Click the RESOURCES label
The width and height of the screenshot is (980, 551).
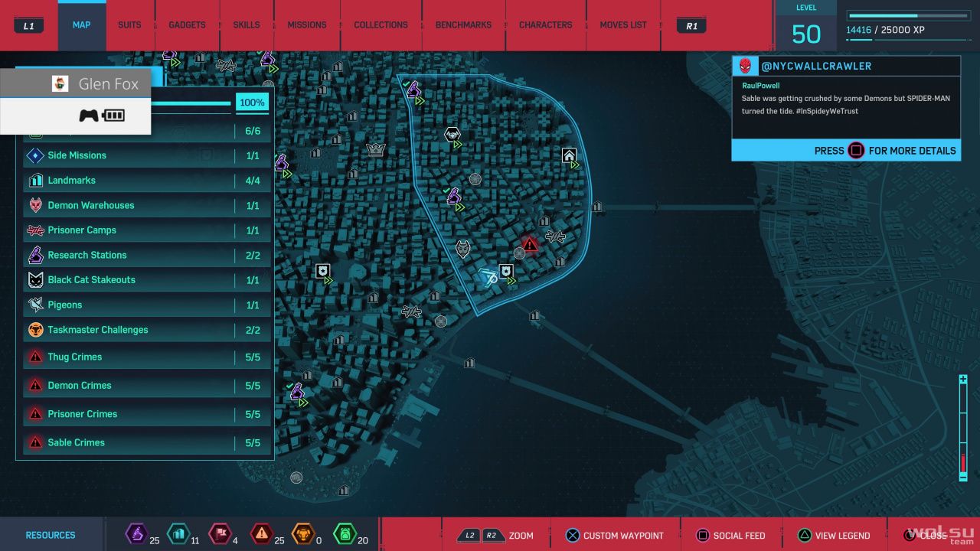(x=51, y=535)
